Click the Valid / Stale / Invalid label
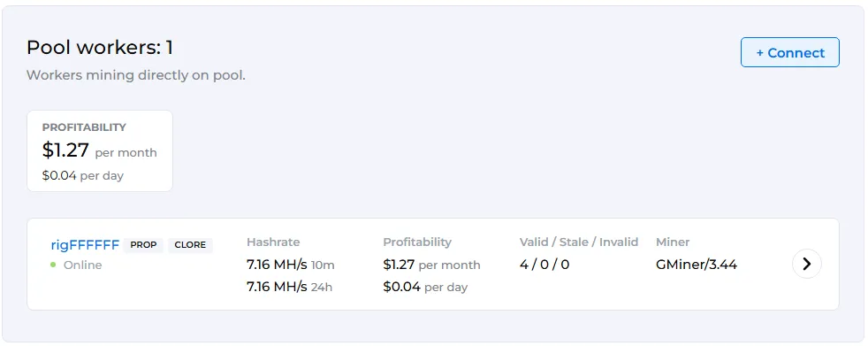Viewport: 868px width, 346px height. [x=579, y=242]
